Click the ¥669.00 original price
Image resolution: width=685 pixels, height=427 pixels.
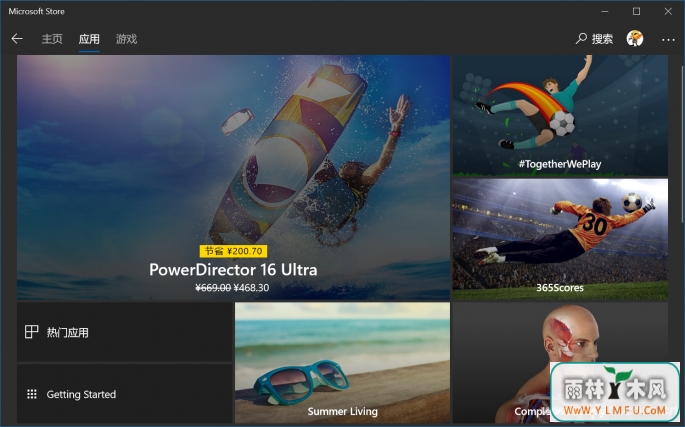pos(213,288)
